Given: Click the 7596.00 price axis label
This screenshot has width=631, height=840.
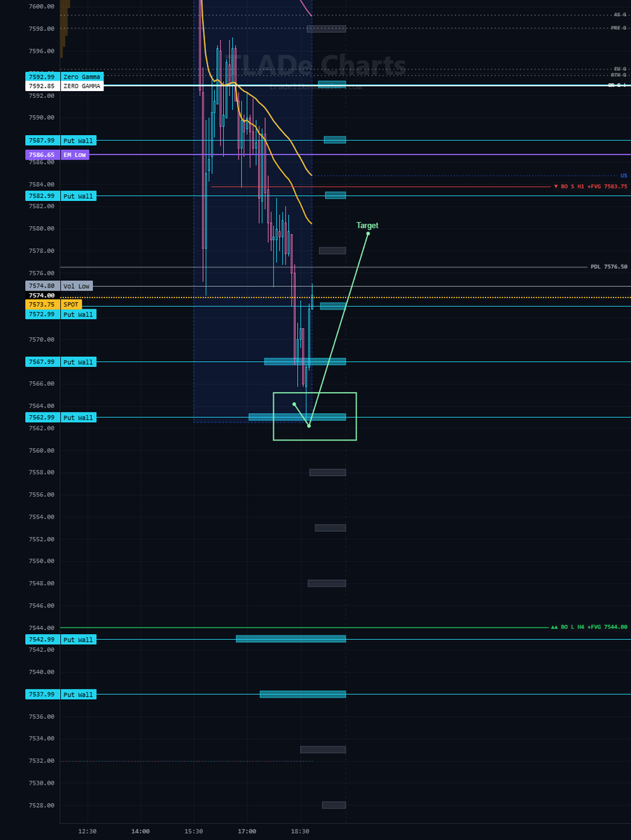Looking at the screenshot, I should (42, 51).
